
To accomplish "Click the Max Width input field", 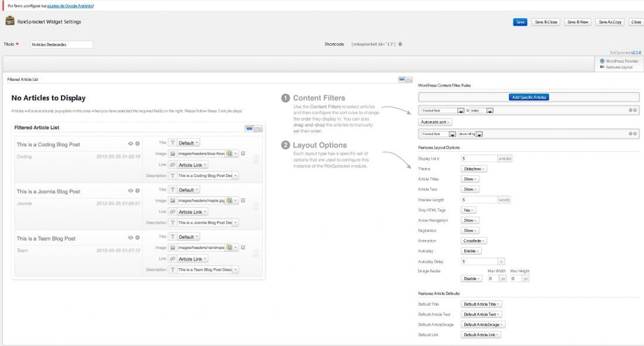I will point(493,279).
